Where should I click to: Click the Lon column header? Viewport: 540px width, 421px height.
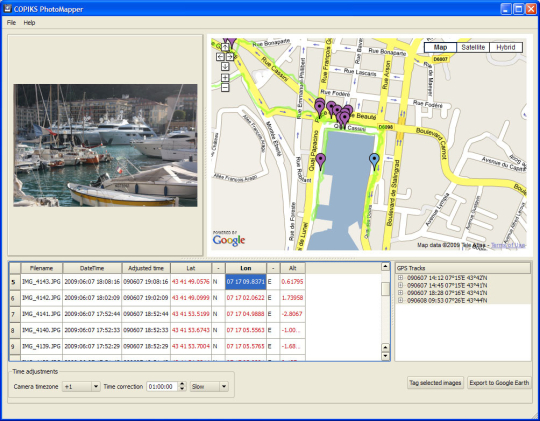(246, 268)
